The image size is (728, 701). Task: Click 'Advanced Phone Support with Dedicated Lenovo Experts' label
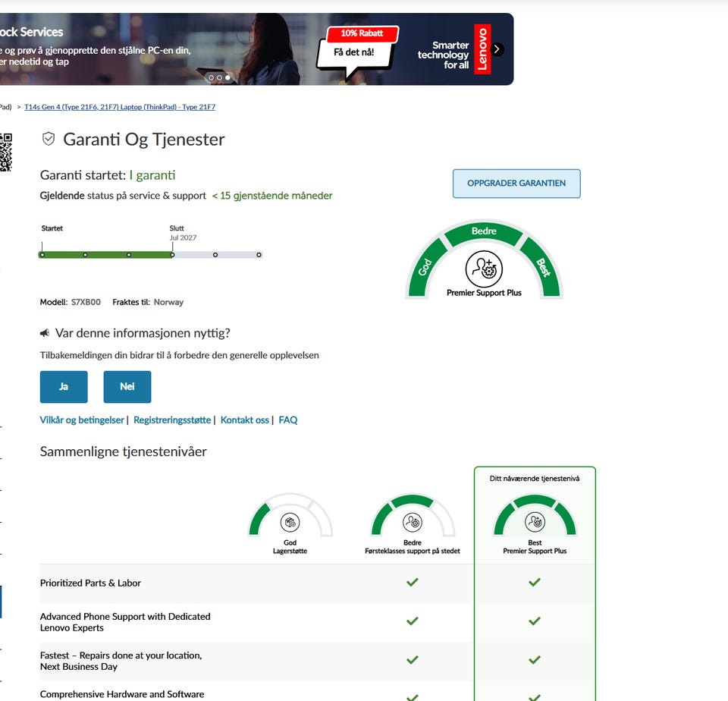(125, 622)
